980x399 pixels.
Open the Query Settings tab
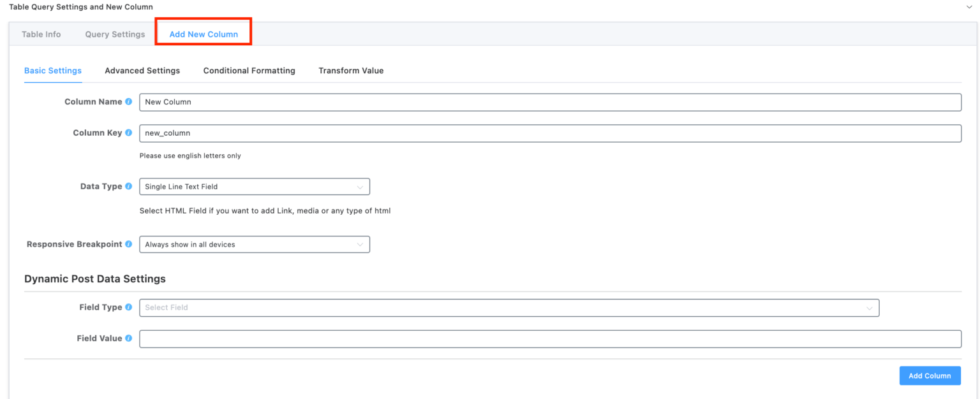pyautogui.click(x=115, y=34)
